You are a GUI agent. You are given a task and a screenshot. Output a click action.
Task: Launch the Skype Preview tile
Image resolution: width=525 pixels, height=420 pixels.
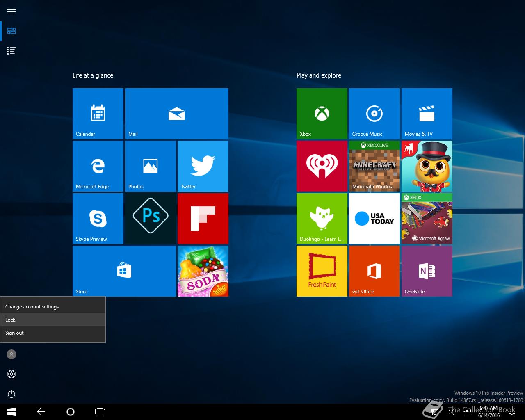tap(98, 219)
